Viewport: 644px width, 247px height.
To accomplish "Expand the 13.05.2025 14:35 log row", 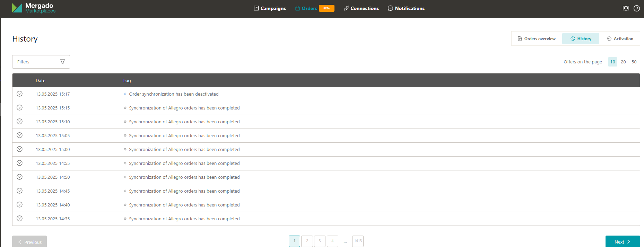I will click(x=20, y=219).
